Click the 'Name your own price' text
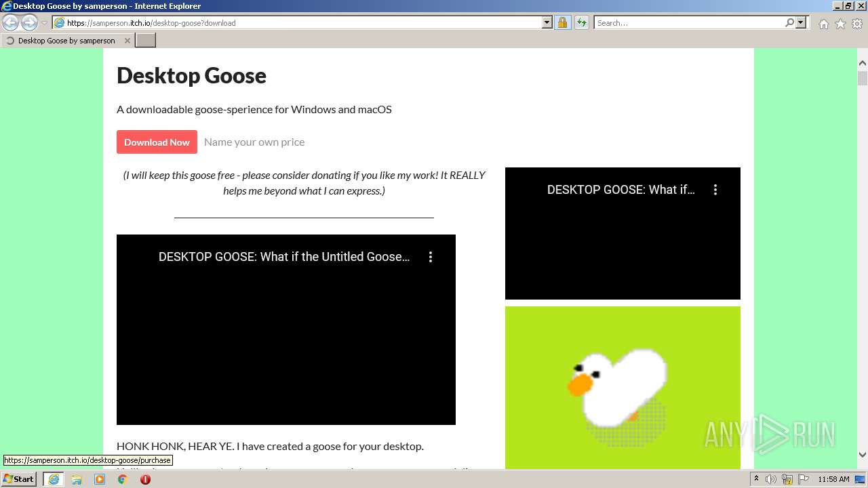The width and height of the screenshot is (868, 488). pos(254,142)
